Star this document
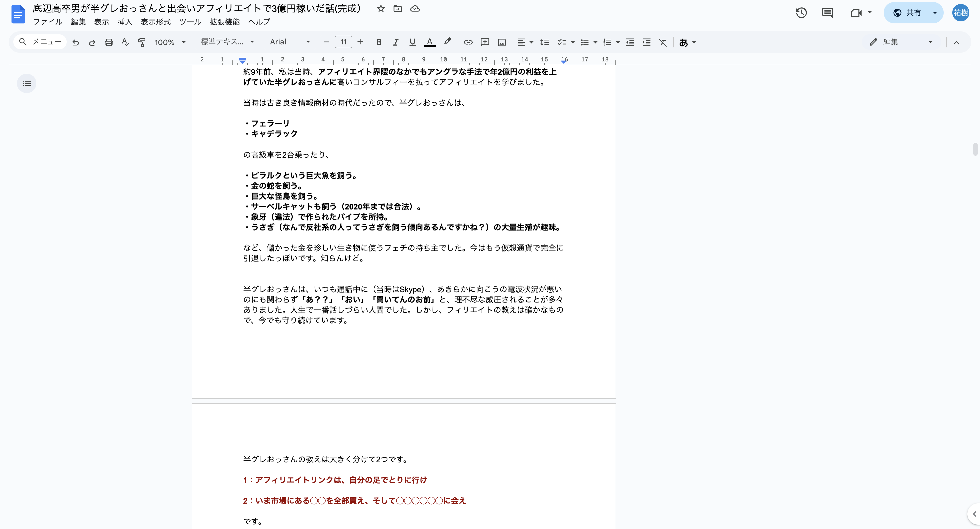The image size is (980, 529). click(x=380, y=9)
